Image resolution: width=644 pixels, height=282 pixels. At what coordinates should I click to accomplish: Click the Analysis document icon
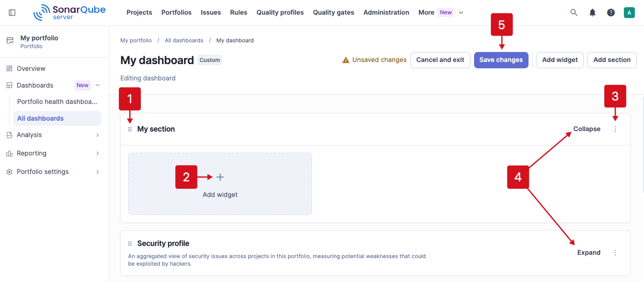(9, 135)
